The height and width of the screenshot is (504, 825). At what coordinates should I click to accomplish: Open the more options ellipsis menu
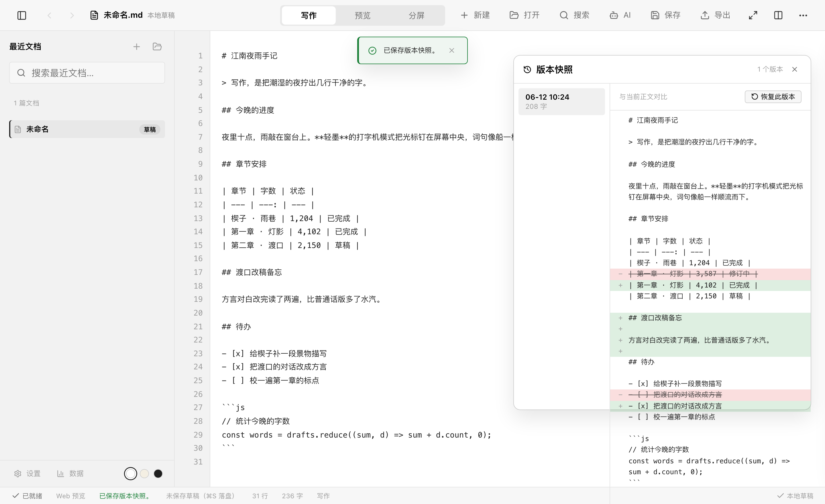803,15
